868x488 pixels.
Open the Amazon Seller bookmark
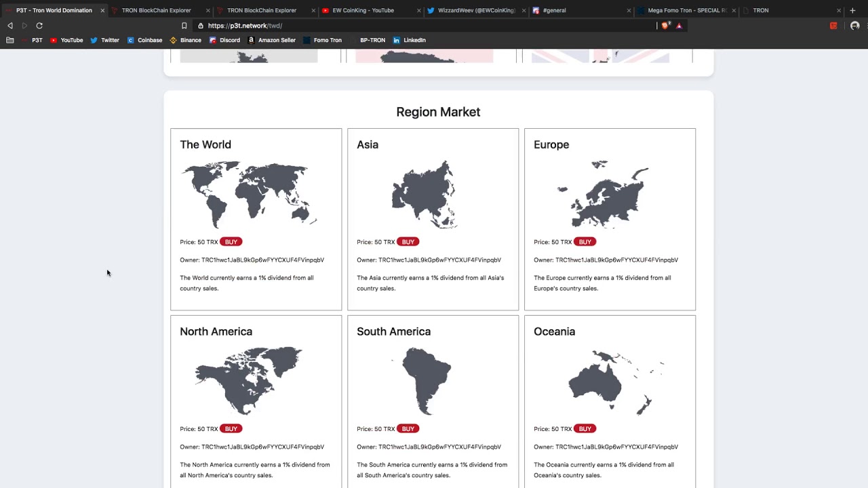[x=271, y=40]
